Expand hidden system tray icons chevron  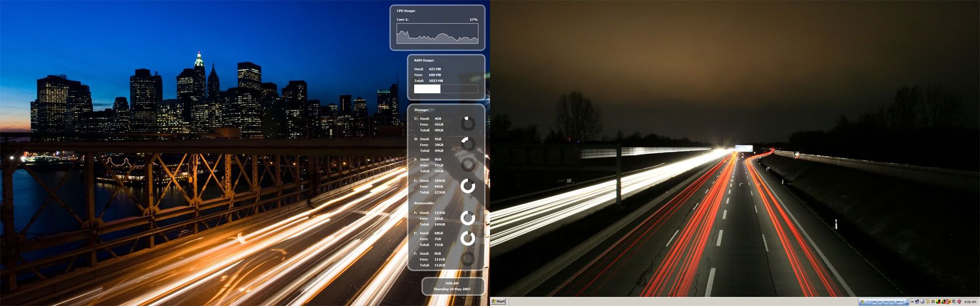[x=912, y=302]
